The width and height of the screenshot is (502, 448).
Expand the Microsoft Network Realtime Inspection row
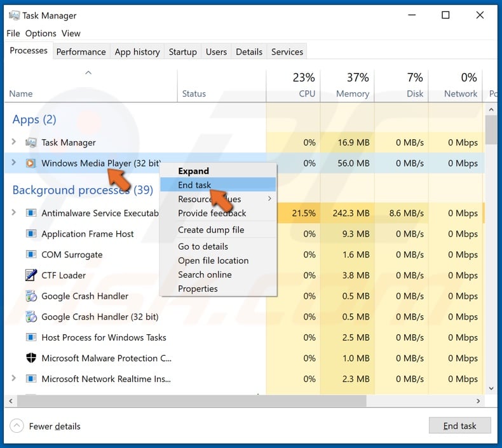coord(13,378)
